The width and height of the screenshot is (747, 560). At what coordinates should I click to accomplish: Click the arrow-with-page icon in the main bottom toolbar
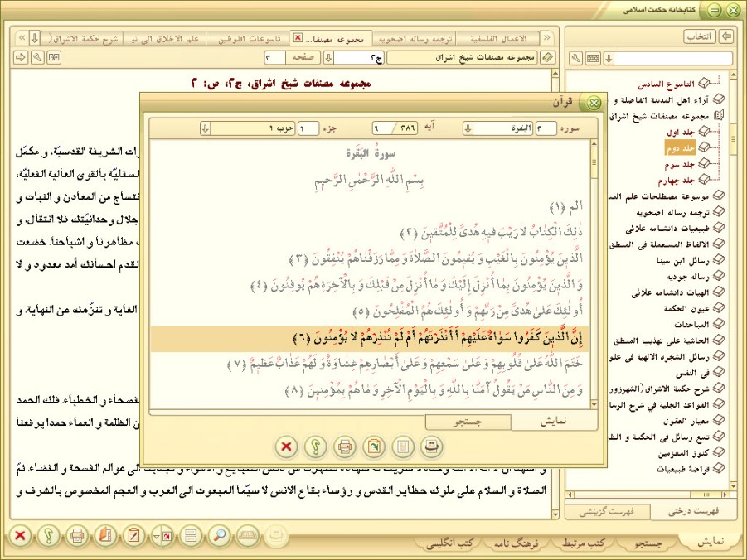162,536
